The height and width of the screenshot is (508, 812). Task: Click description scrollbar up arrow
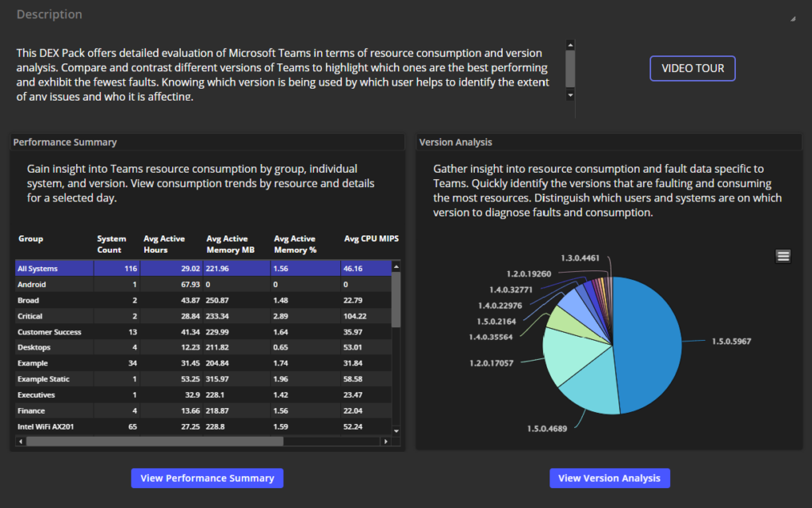tap(570, 45)
